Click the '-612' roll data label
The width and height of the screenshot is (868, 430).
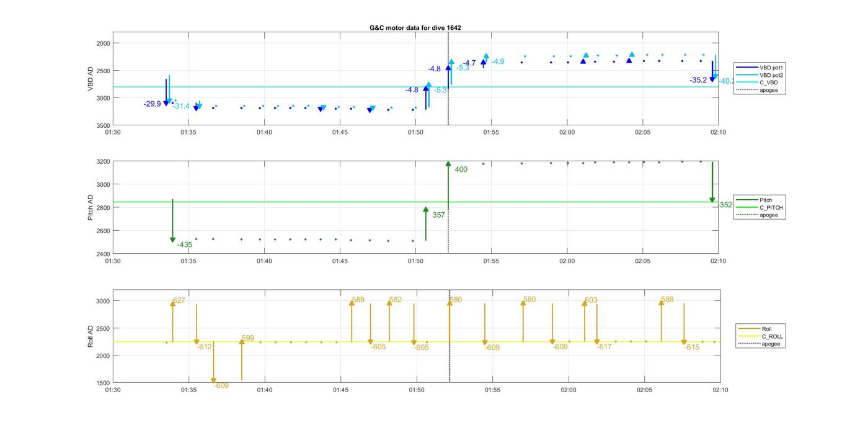tap(205, 347)
